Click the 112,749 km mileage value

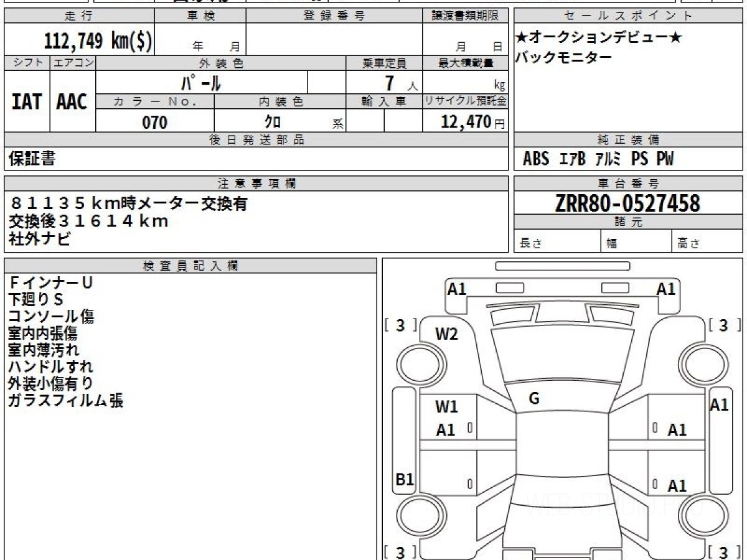(98, 41)
